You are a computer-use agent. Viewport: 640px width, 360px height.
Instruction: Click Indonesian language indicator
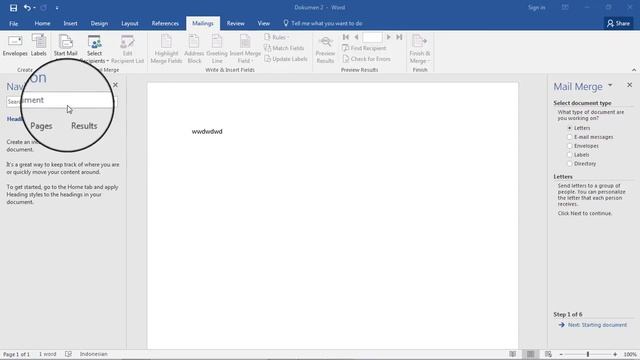coord(93,354)
